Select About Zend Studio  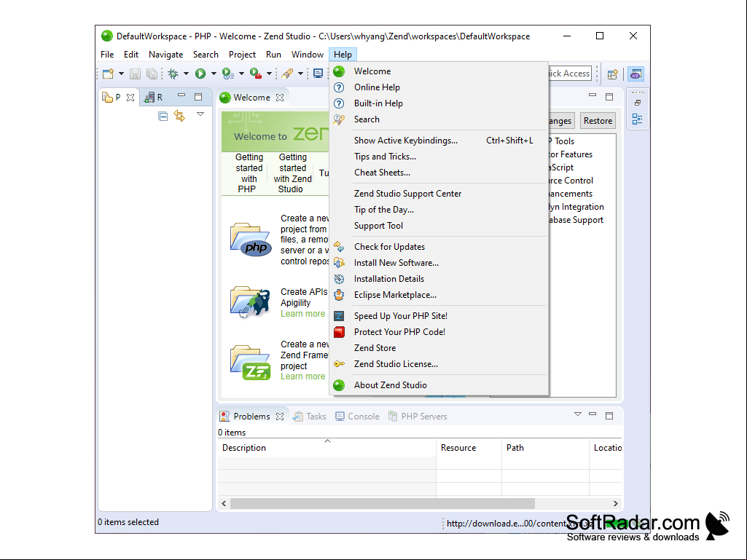point(438,385)
